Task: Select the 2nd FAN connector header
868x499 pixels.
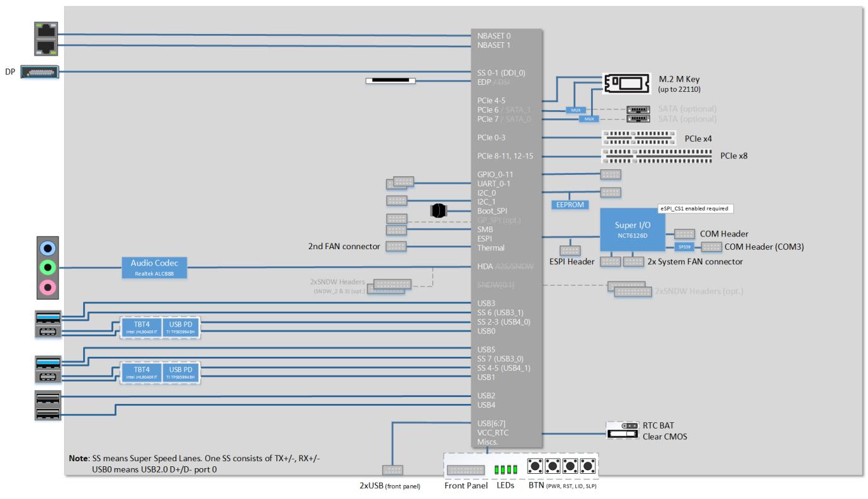Action: (396, 247)
